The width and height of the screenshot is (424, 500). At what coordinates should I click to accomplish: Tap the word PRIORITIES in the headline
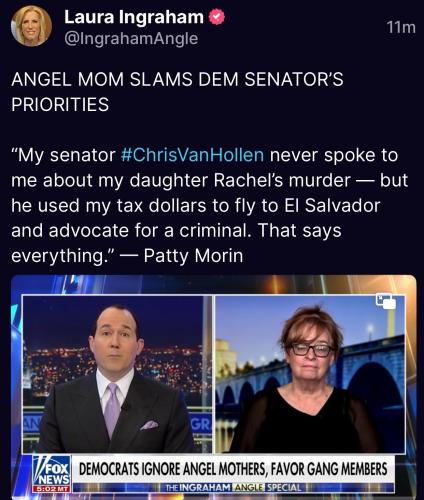(60, 104)
